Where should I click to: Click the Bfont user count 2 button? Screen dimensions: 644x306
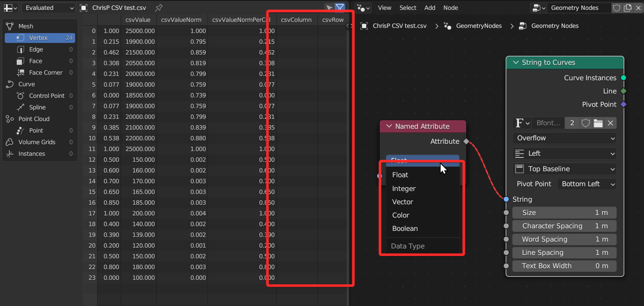point(572,123)
